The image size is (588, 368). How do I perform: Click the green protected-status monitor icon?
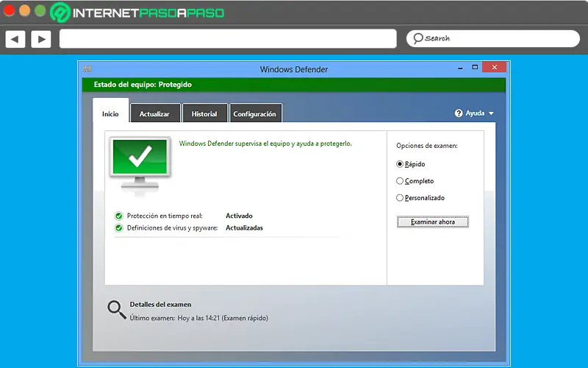(140, 163)
